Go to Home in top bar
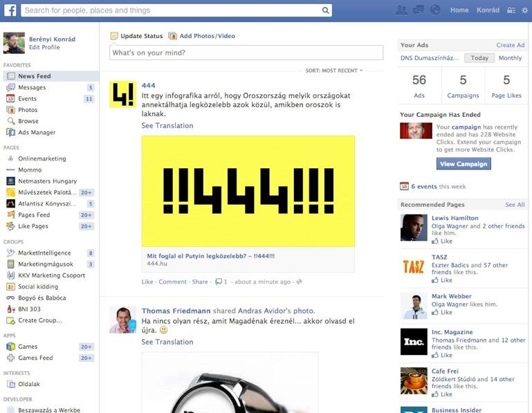The image size is (532, 413). pyautogui.click(x=459, y=10)
